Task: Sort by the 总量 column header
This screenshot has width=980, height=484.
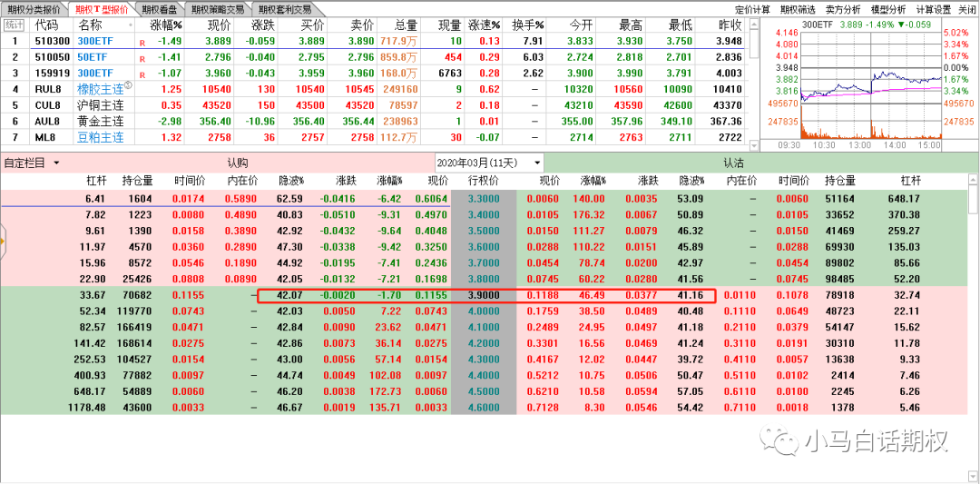Action: click(x=407, y=25)
